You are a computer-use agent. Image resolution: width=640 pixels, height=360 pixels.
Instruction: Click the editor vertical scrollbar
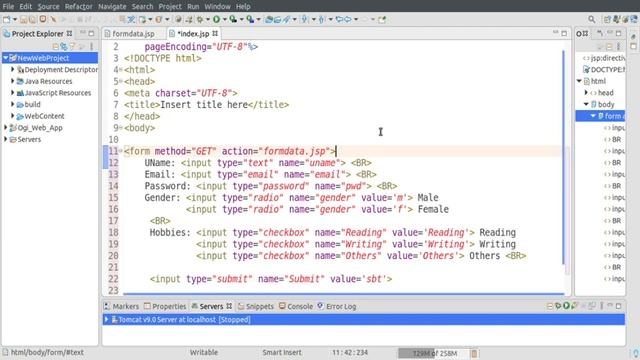click(x=564, y=157)
